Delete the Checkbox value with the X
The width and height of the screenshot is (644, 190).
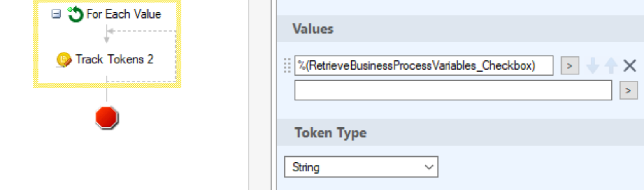(630, 66)
